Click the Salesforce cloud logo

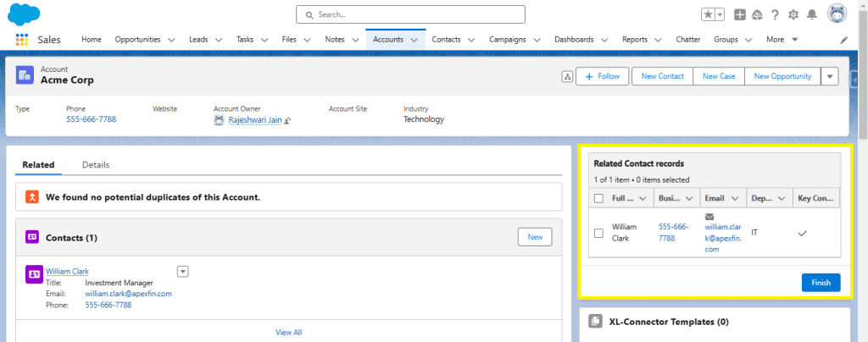tap(24, 14)
